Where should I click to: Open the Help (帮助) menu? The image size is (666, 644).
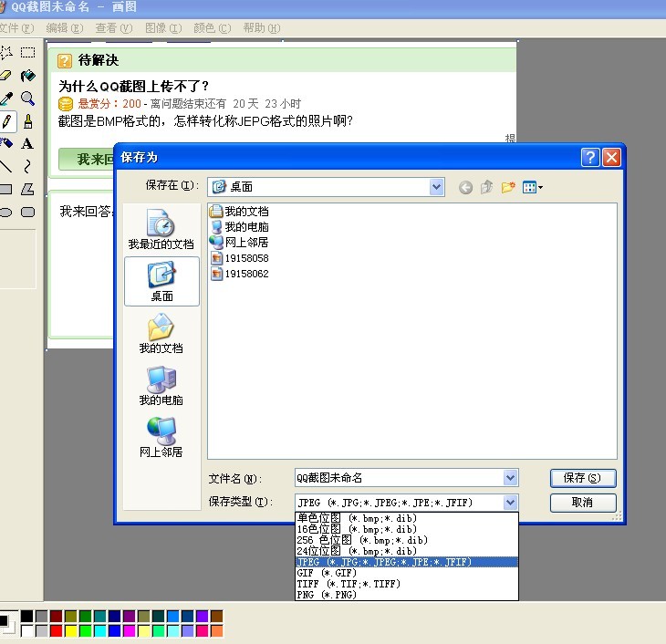pos(262,28)
